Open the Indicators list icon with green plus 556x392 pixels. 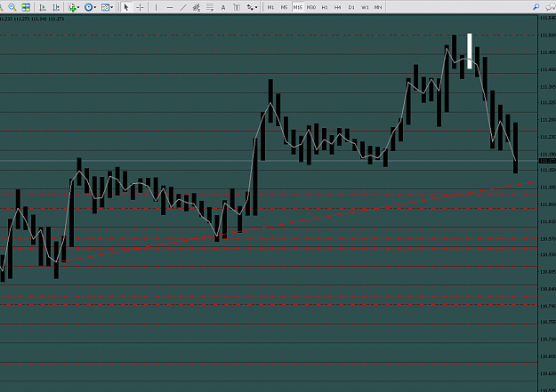(72, 7)
